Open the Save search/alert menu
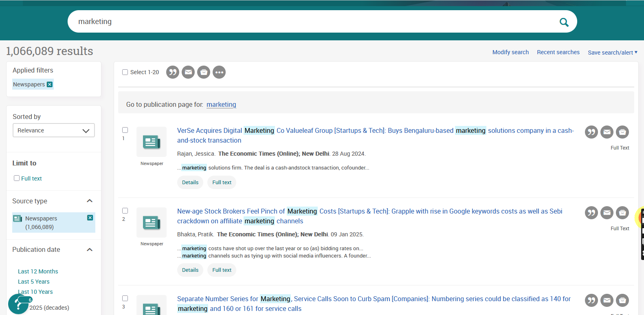The width and height of the screenshot is (644, 315). tap(612, 53)
